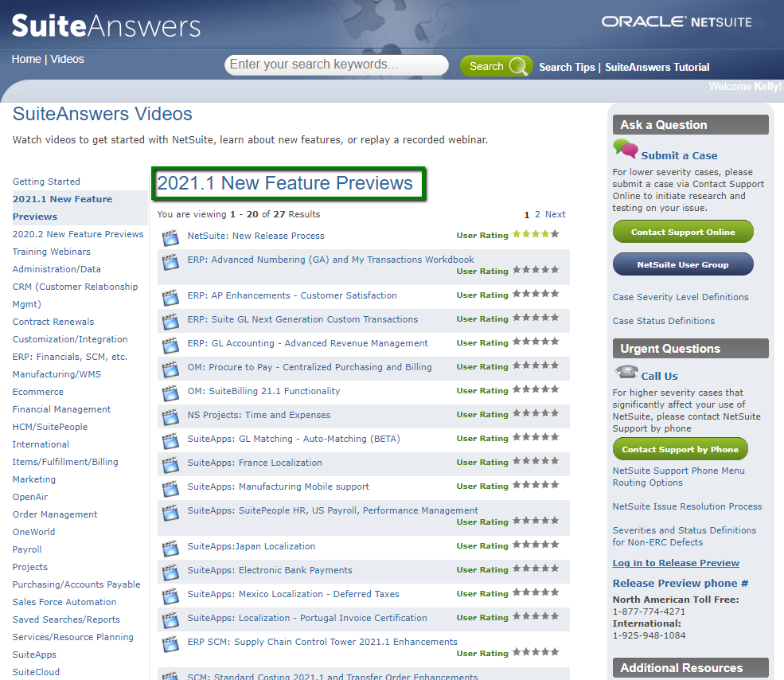The height and width of the screenshot is (680, 784).
Task: Open the Log in to Release Preview link
Action: coord(676,563)
